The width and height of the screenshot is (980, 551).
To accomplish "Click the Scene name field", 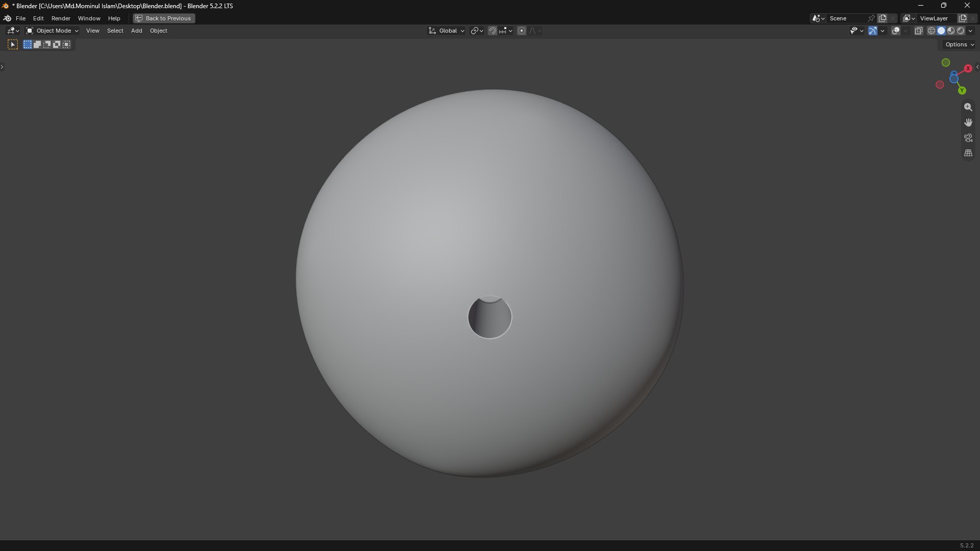I will (846, 18).
